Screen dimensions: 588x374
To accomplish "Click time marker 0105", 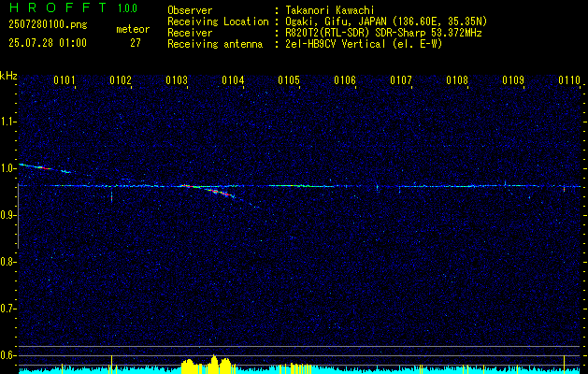I will (x=289, y=80).
